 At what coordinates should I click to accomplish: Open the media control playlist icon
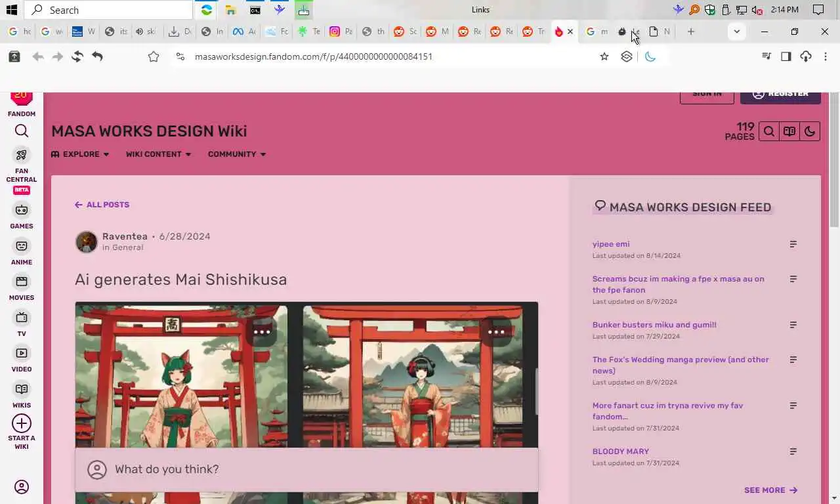(766, 56)
